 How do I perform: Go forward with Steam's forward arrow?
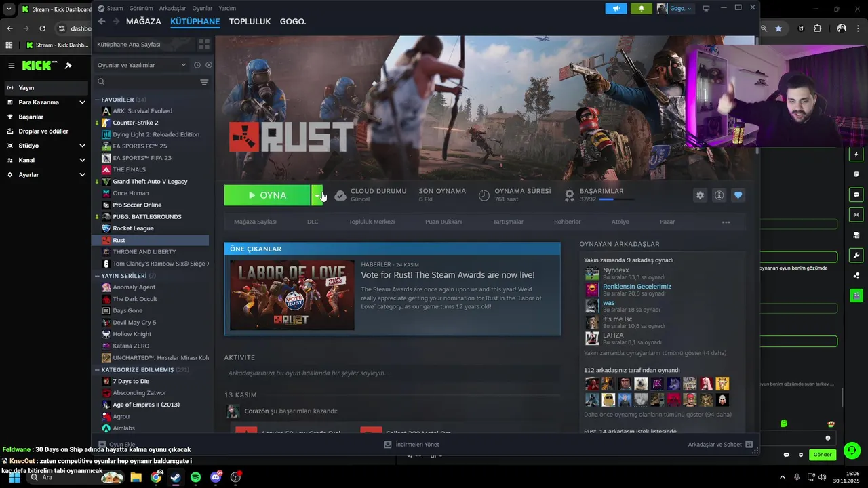point(116,22)
